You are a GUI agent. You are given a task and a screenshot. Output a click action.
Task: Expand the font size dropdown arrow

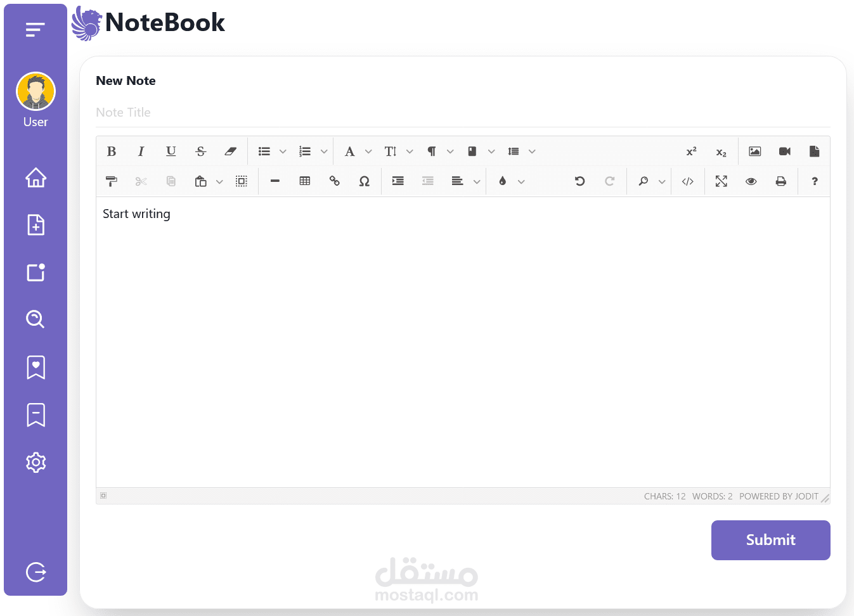coord(410,151)
